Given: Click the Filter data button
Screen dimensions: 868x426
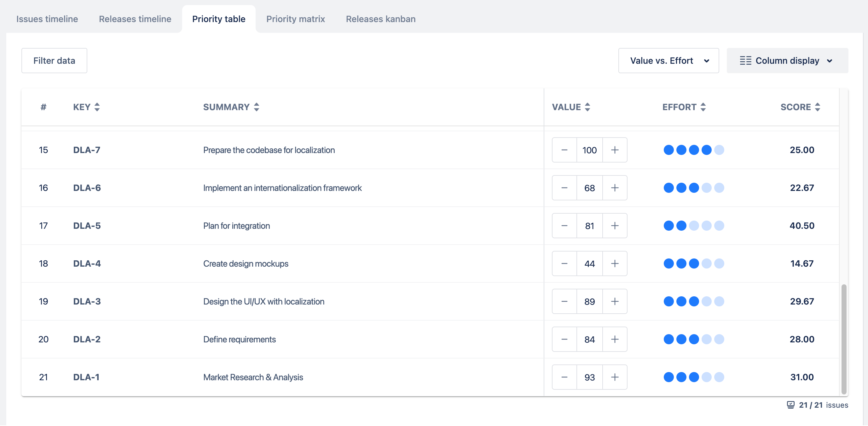Looking at the screenshot, I should click(x=54, y=61).
